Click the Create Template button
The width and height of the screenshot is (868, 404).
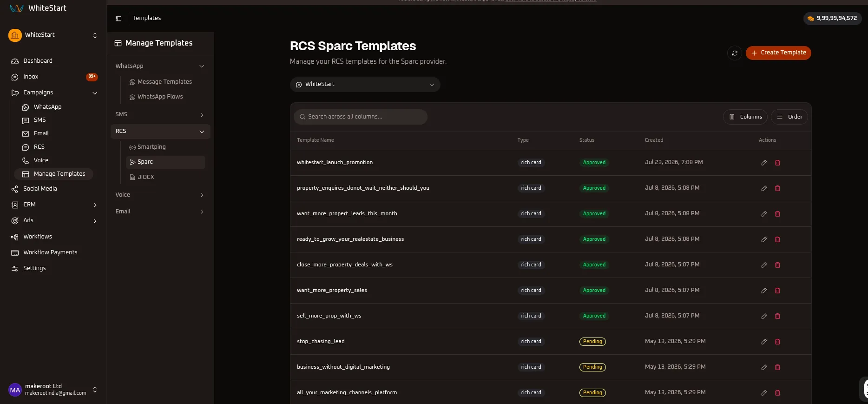pyautogui.click(x=778, y=53)
